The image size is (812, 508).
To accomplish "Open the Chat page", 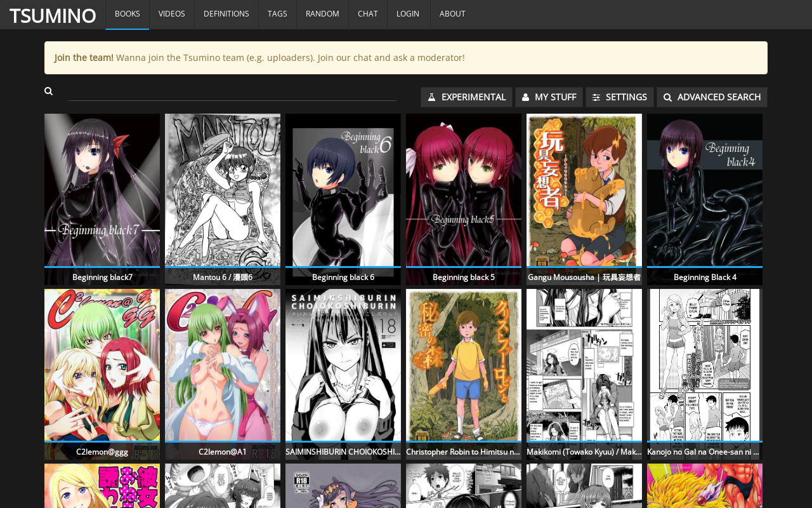I will (x=368, y=14).
